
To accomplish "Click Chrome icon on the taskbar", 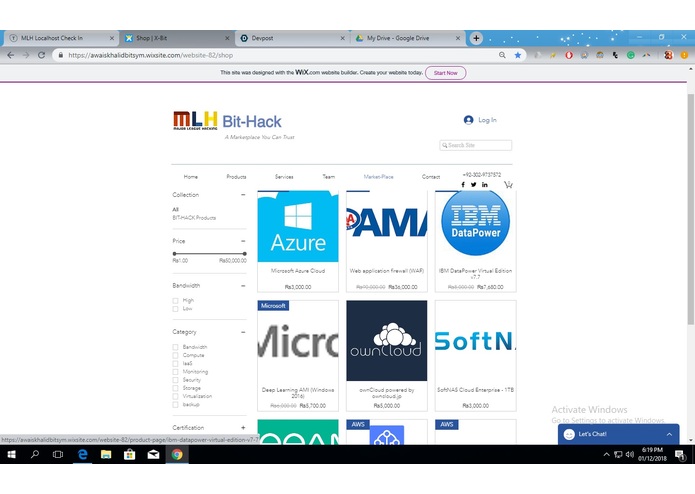I will click(x=177, y=455).
